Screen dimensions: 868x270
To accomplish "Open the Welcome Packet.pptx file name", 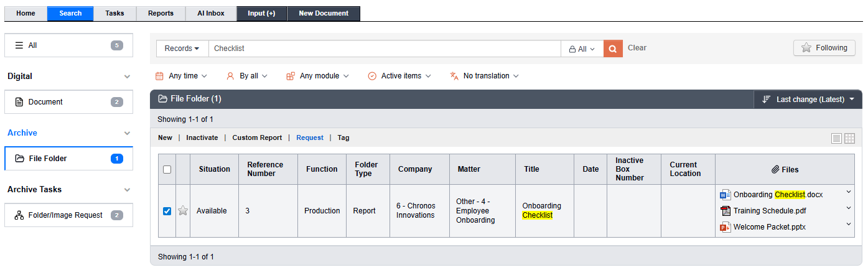I will 769,227.
